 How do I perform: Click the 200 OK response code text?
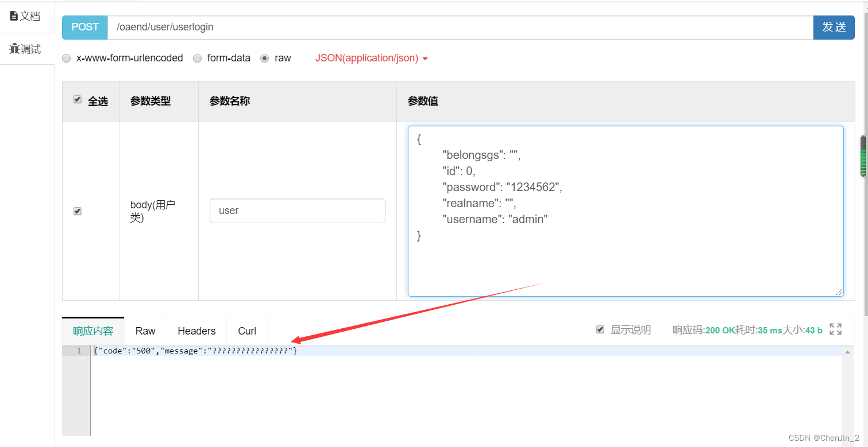pos(720,330)
